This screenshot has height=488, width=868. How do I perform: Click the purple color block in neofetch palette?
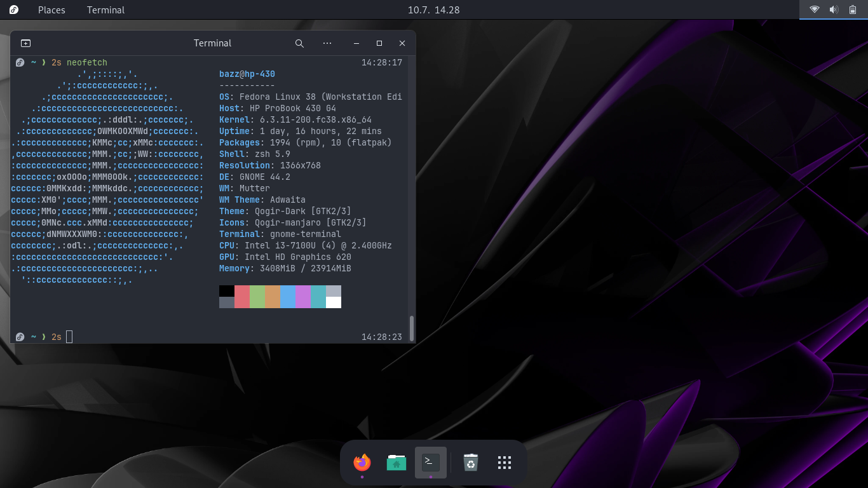click(x=303, y=297)
